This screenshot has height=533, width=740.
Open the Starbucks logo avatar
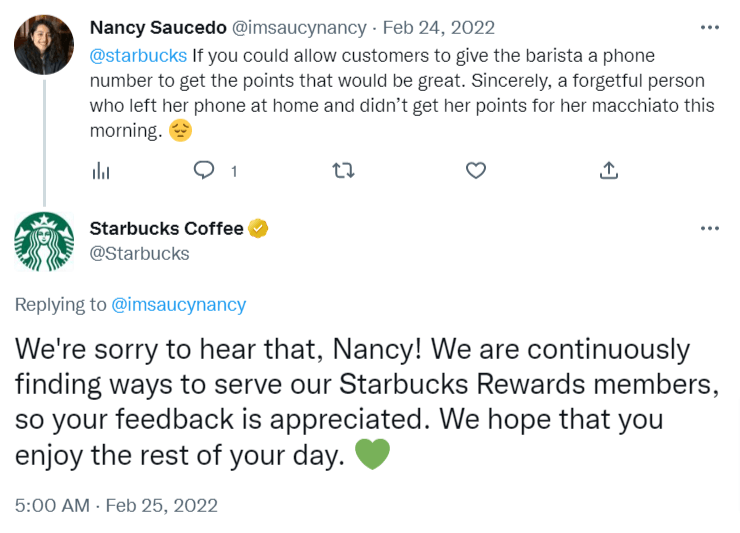[x=43, y=243]
